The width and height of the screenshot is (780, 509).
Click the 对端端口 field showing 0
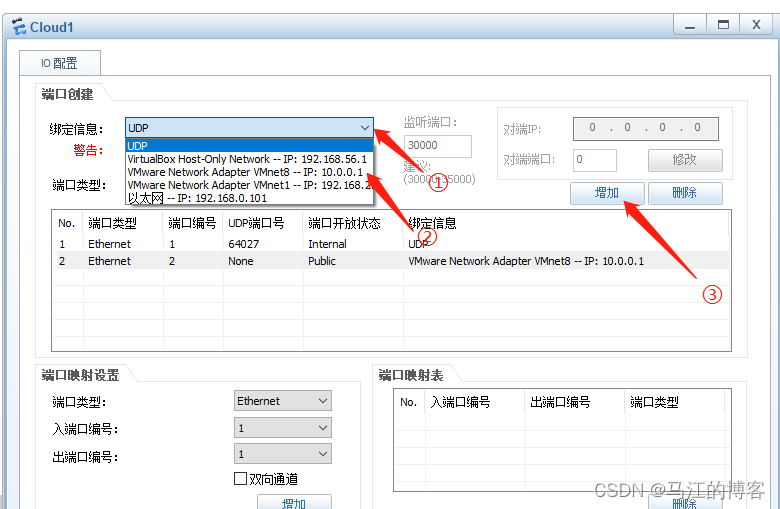(594, 160)
